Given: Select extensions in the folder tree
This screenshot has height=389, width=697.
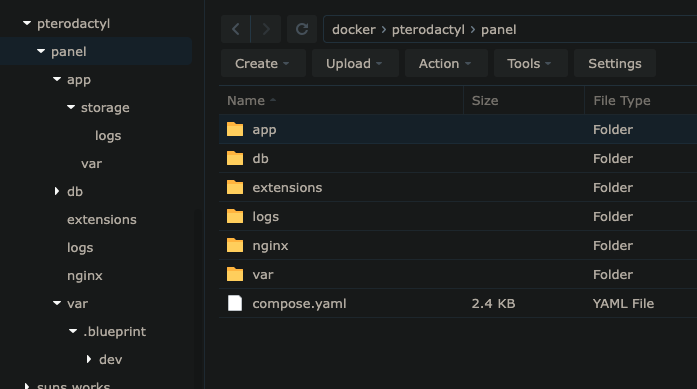Looking at the screenshot, I should [102, 220].
